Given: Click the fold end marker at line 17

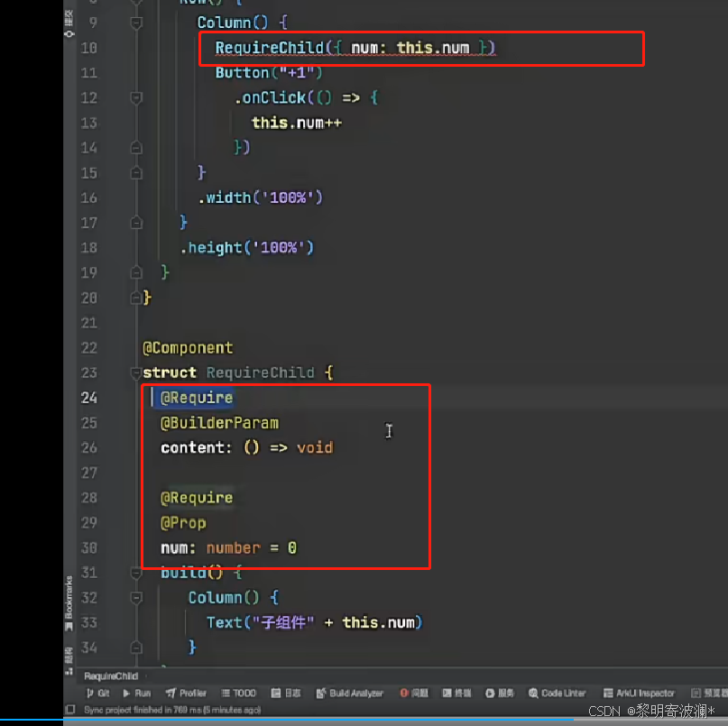Looking at the screenshot, I should tap(136, 223).
